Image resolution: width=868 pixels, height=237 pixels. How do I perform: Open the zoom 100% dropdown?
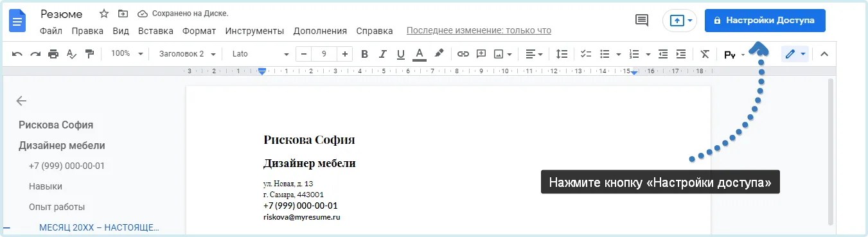(127, 54)
